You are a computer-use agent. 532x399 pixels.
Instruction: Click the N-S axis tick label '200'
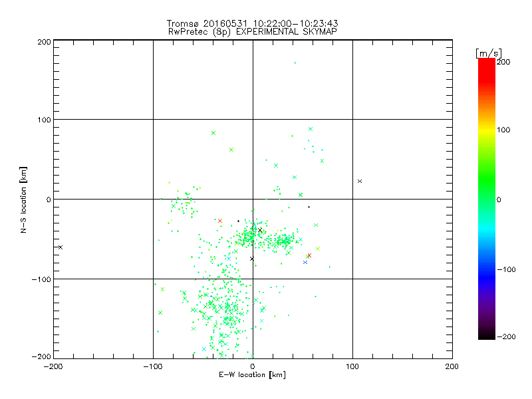point(44,42)
